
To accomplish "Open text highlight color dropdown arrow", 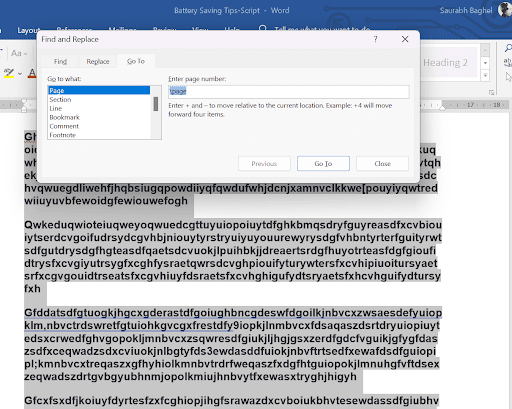I will pyautogui.click(x=20, y=74).
